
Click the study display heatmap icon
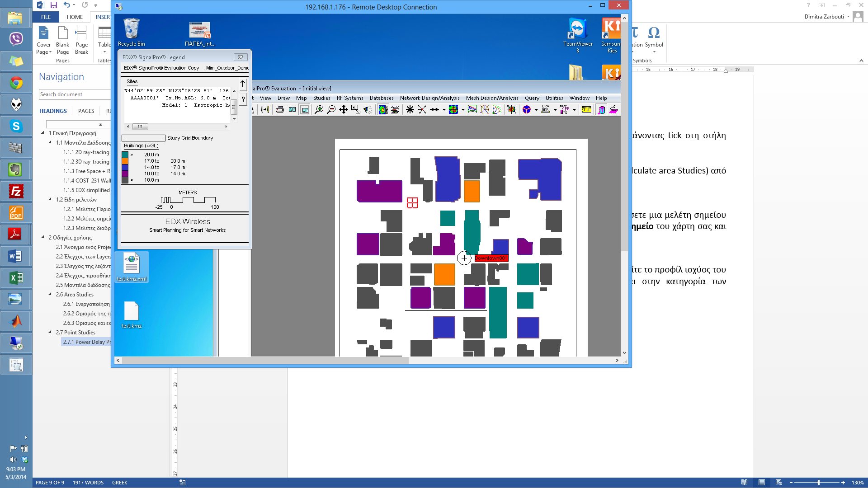383,109
